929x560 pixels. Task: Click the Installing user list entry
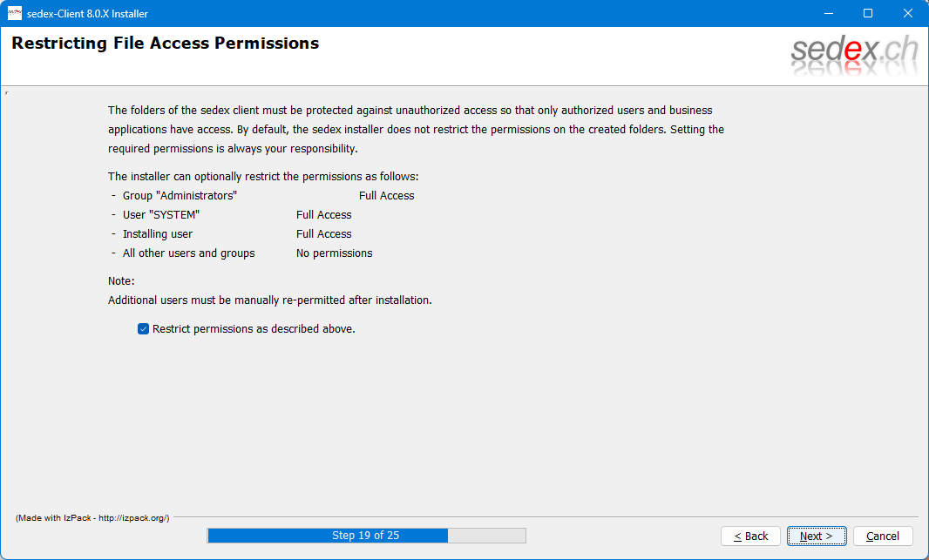pos(158,234)
